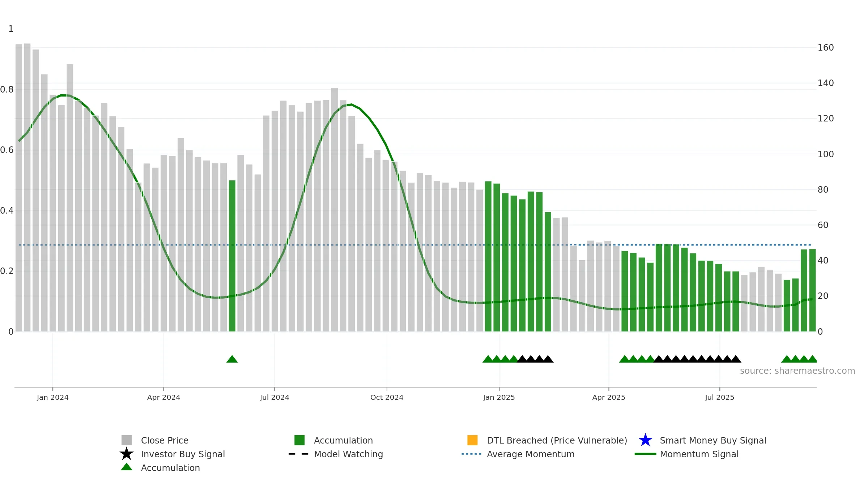868x488 pixels.
Task: Click the Average Momentum dotted line icon
Action: coord(472,454)
